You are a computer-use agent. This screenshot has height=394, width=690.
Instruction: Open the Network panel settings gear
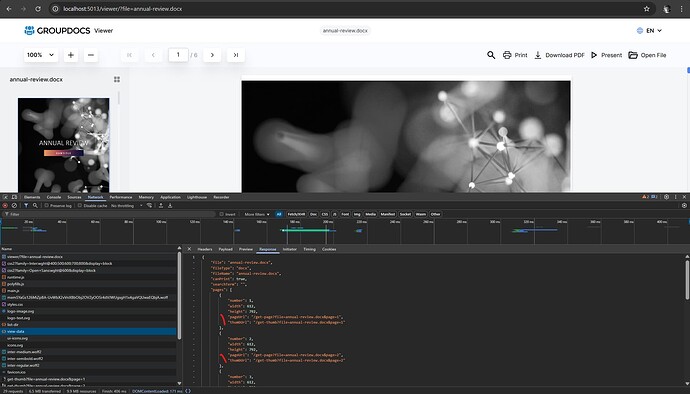click(684, 206)
